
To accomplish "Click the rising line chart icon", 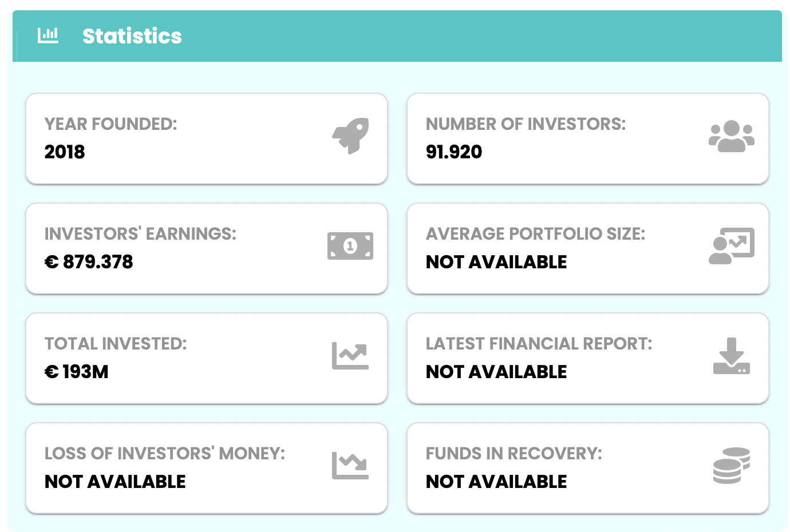I will (350, 356).
